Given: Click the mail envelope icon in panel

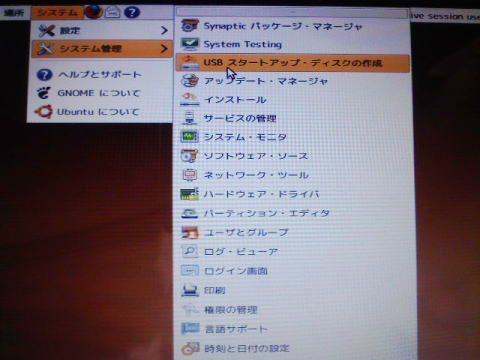Looking at the screenshot, I should point(113,12).
